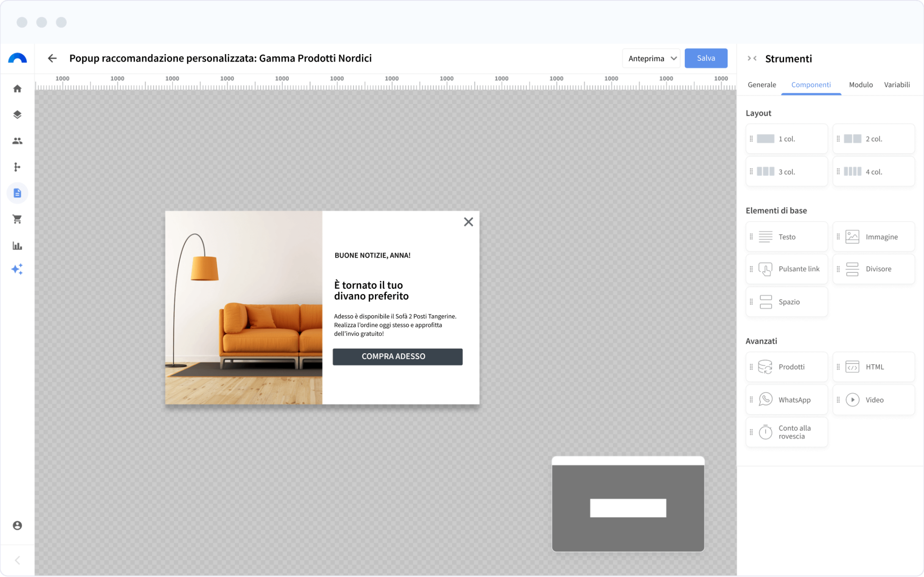Switch to the Generale tab
This screenshot has height=577, width=924.
click(762, 85)
